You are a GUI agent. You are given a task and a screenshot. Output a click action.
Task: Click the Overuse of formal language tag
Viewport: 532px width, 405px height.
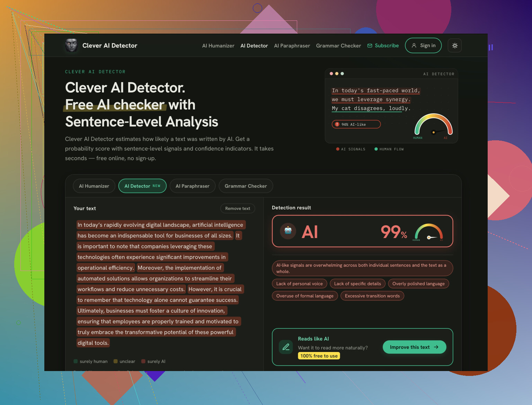305,296
